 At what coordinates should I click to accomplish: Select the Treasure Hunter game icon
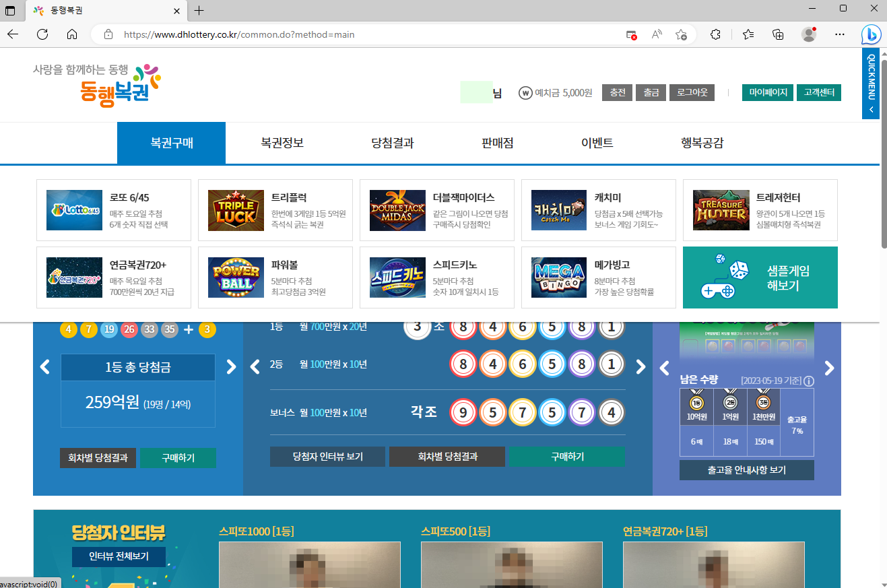[x=721, y=209]
